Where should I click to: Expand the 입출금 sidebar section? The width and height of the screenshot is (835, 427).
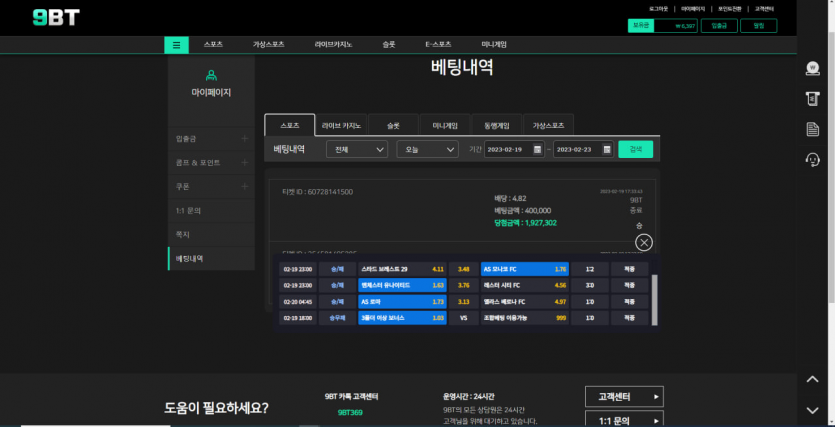[x=244, y=137]
